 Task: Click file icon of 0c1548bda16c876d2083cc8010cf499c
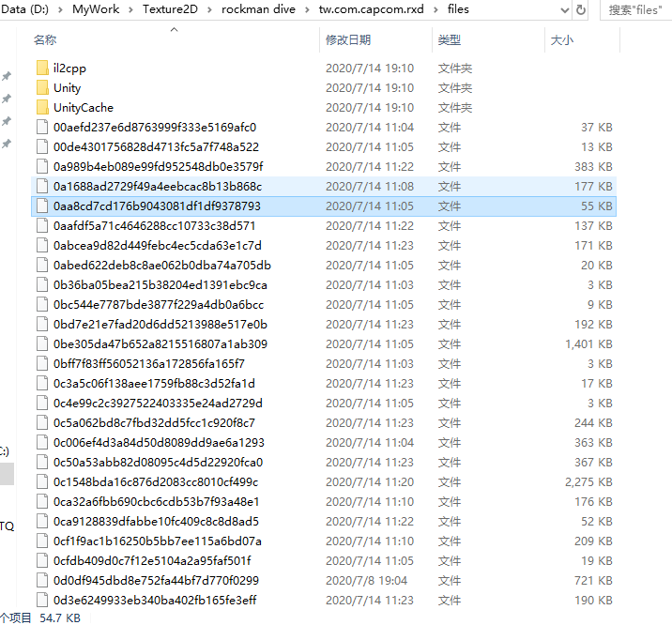[42, 481]
